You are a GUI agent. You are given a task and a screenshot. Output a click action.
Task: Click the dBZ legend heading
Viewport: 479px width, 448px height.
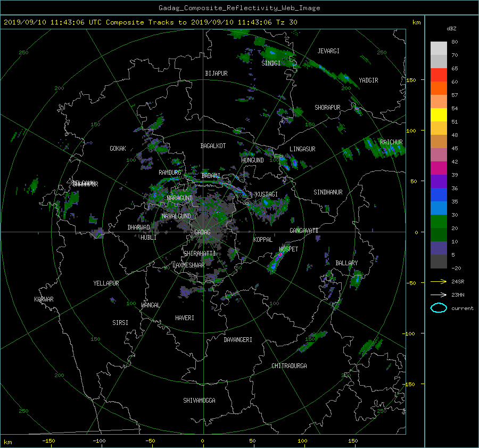(451, 29)
